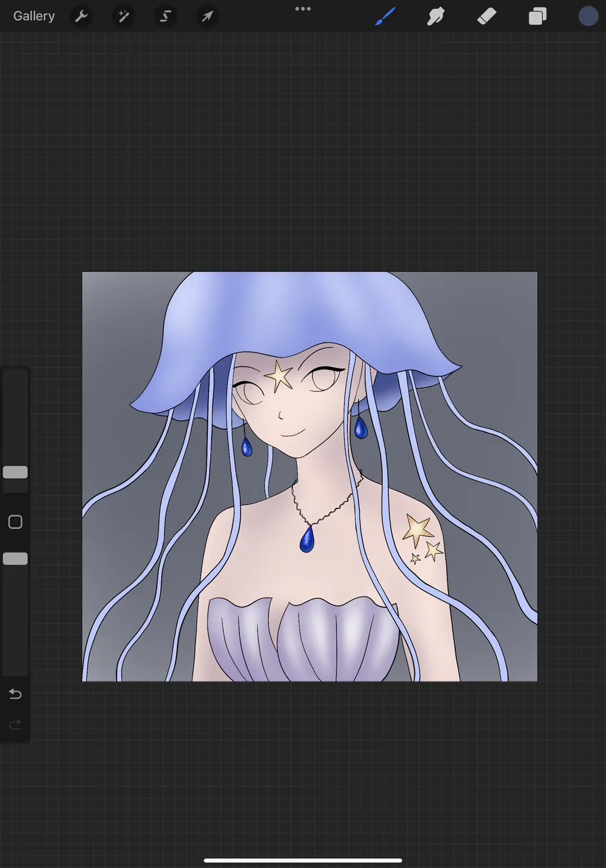Image resolution: width=606 pixels, height=868 pixels.
Task: Undo the last action
Action: 15,694
